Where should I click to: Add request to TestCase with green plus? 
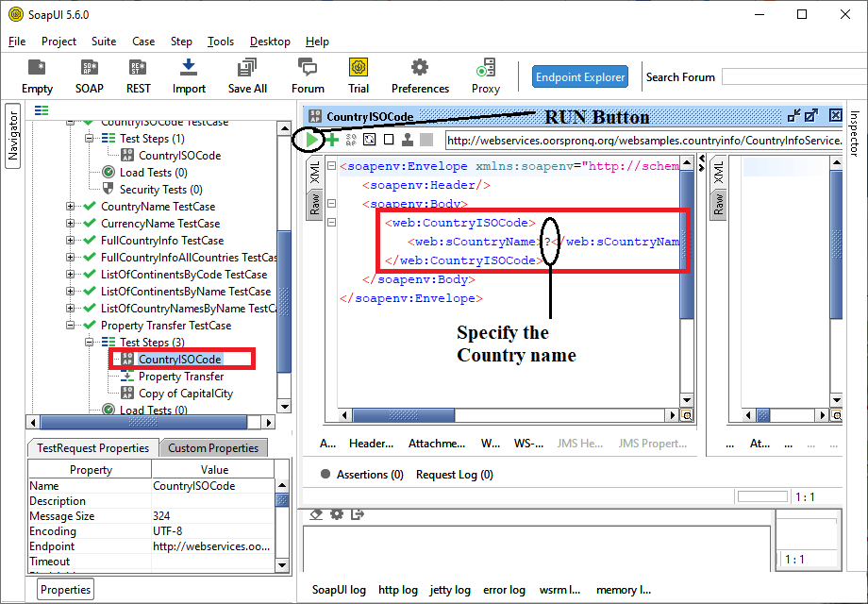pos(332,140)
